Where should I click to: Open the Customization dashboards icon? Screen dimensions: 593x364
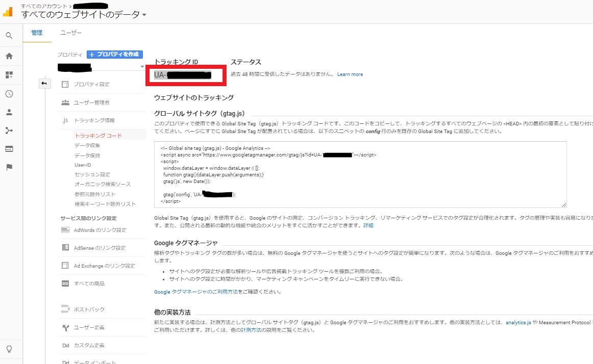point(9,75)
